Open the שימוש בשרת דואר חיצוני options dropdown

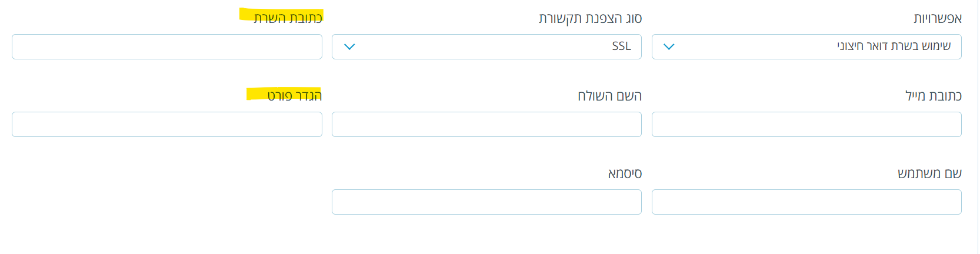tap(806, 46)
